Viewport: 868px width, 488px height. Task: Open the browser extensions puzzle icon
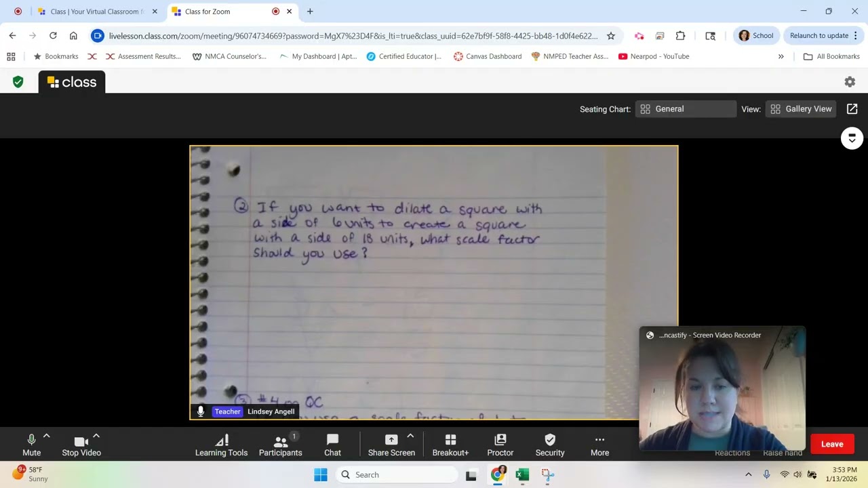(x=681, y=36)
